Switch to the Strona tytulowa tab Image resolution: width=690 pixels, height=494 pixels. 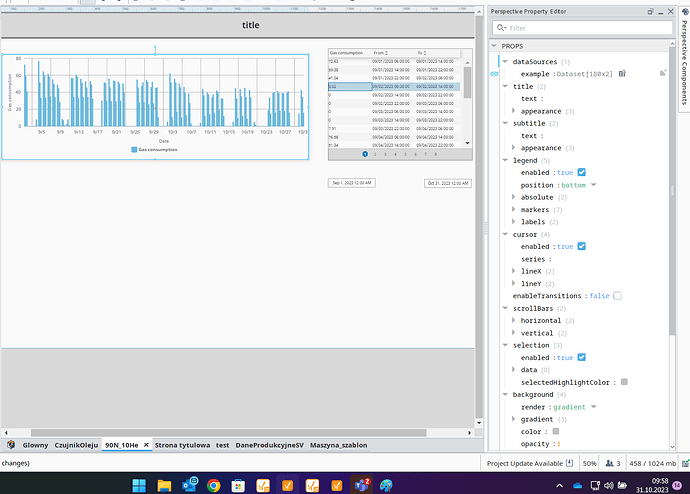(x=182, y=445)
